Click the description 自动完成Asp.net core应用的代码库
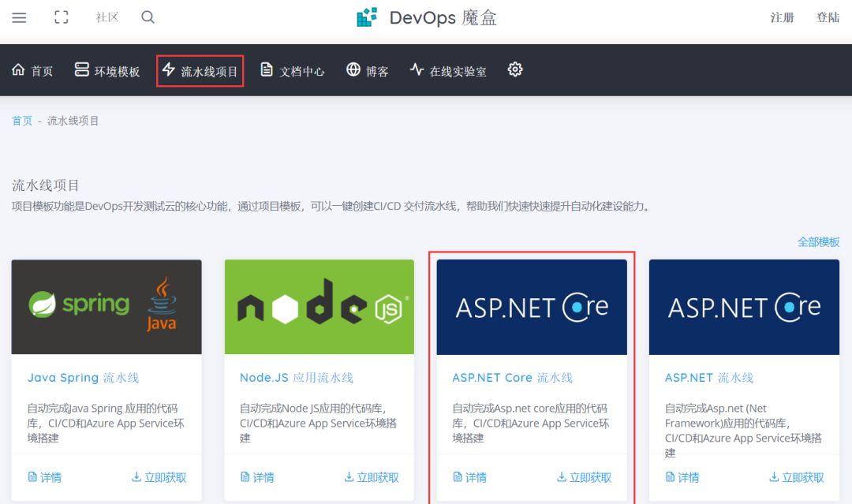 (x=531, y=423)
